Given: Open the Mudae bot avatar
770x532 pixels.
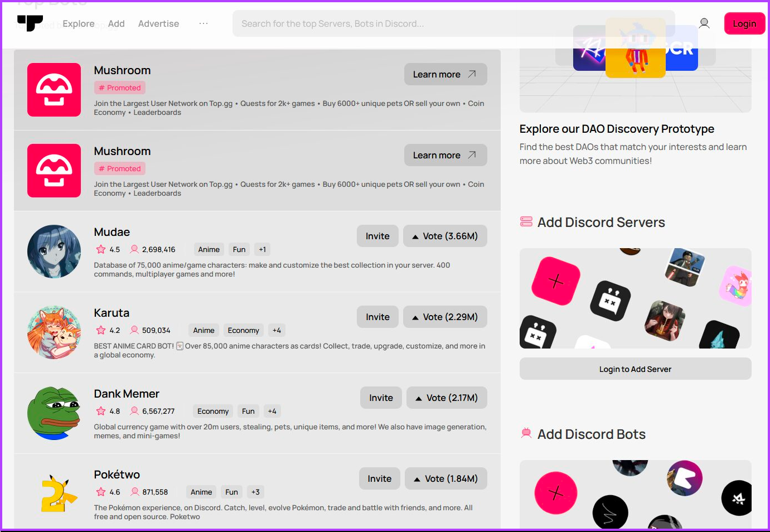Looking at the screenshot, I should tap(54, 252).
